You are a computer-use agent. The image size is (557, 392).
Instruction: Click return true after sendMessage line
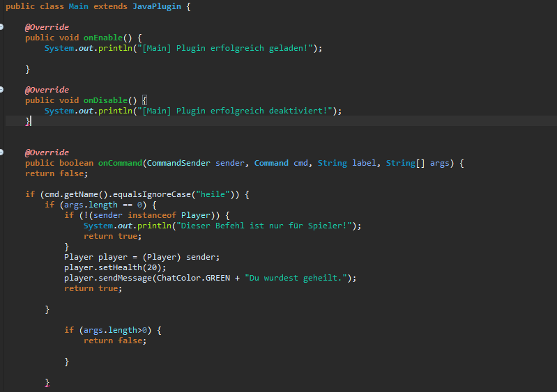click(x=93, y=288)
